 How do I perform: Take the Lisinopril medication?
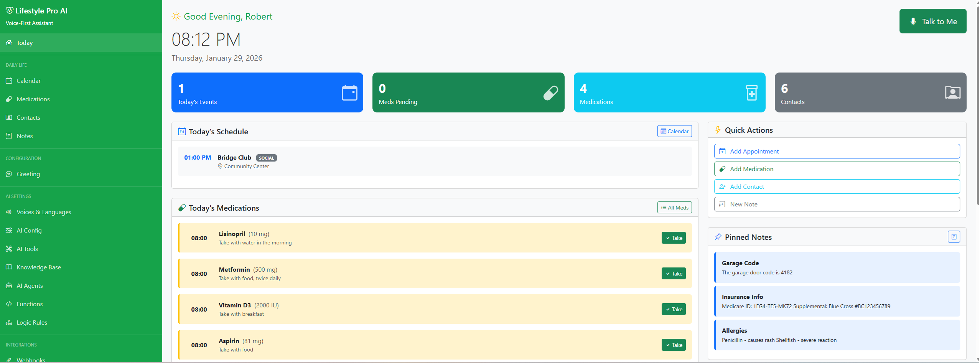[673, 238]
